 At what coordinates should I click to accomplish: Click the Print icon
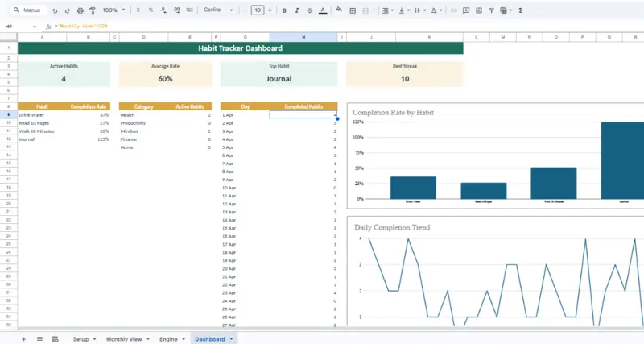click(x=80, y=10)
